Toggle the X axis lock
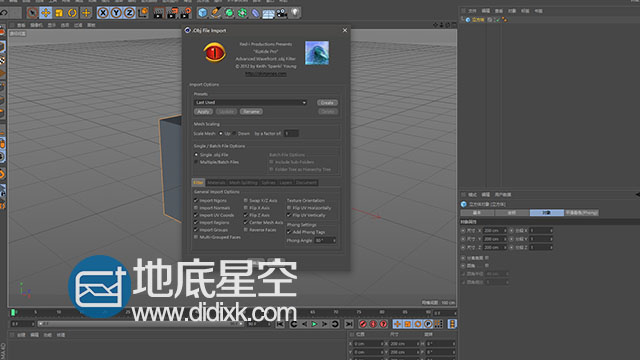The width and height of the screenshot is (640, 360). click(103, 13)
